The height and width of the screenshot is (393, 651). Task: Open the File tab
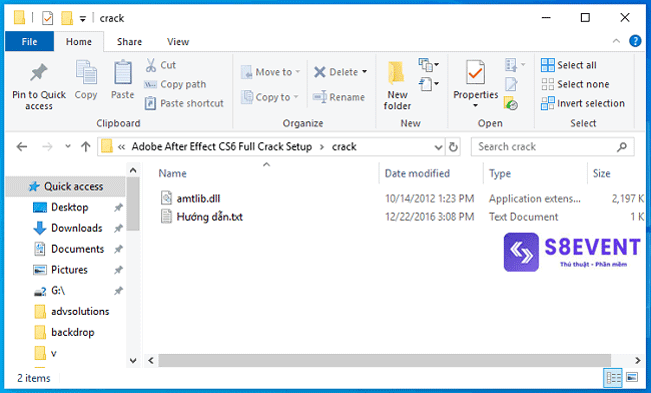29,41
